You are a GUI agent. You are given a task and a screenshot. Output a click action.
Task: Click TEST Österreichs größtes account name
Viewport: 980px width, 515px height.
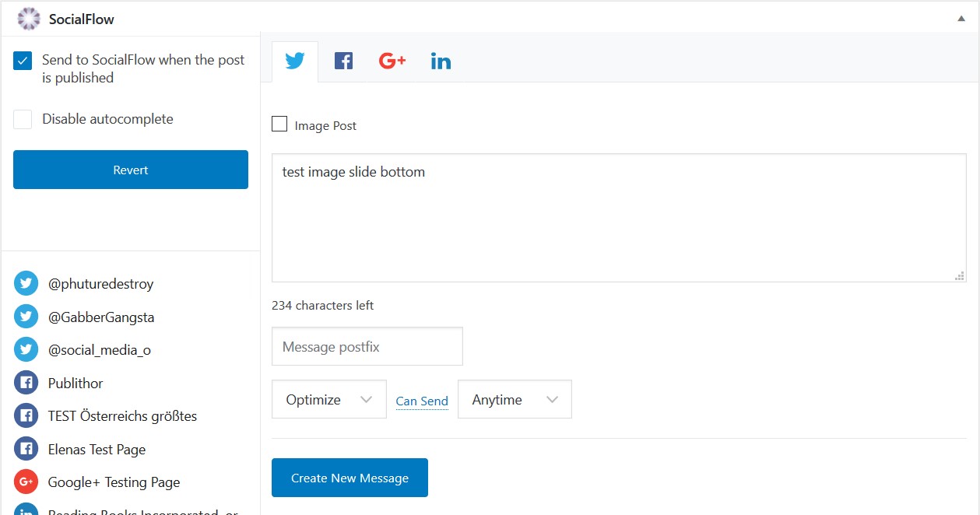[122, 416]
